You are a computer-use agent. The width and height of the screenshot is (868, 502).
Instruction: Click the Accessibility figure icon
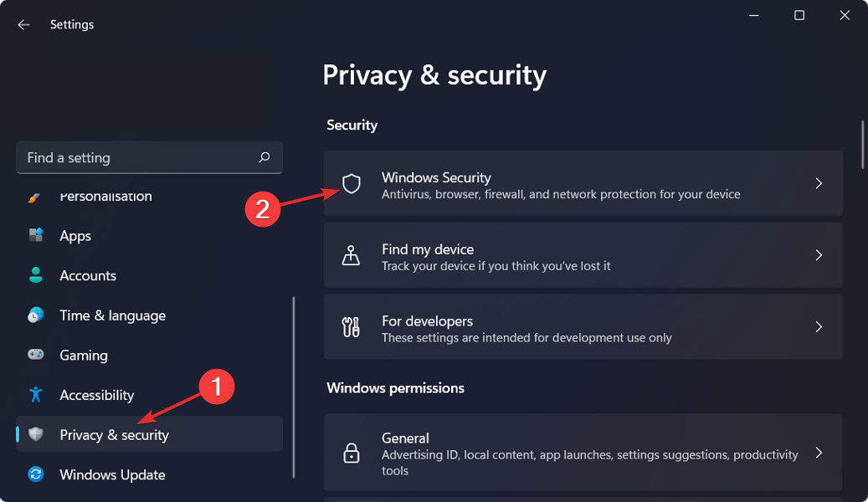click(x=36, y=394)
